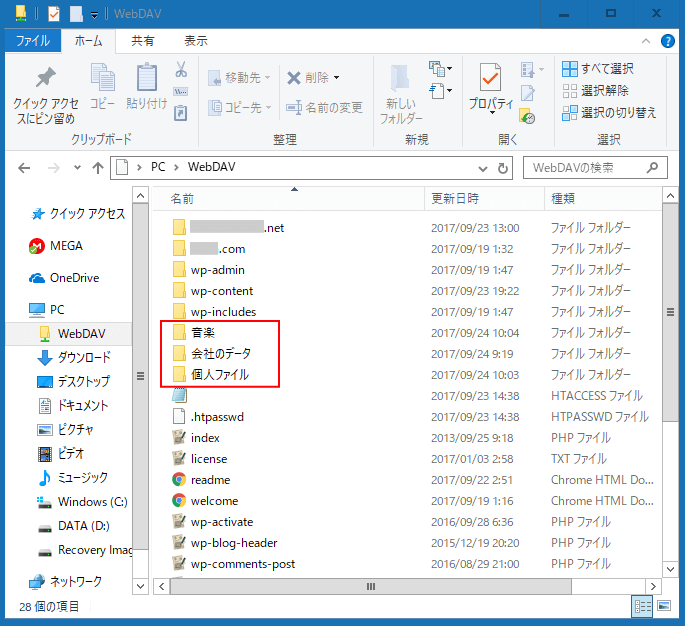Expand the 削除 delete dropdown arrow
The height and width of the screenshot is (626, 685).
coord(336,77)
